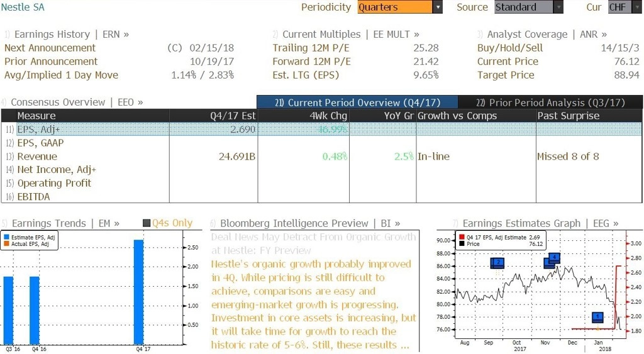Click event marker 1 on estimates graph
The width and height of the screenshot is (644, 354).
(x=597, y=317)
